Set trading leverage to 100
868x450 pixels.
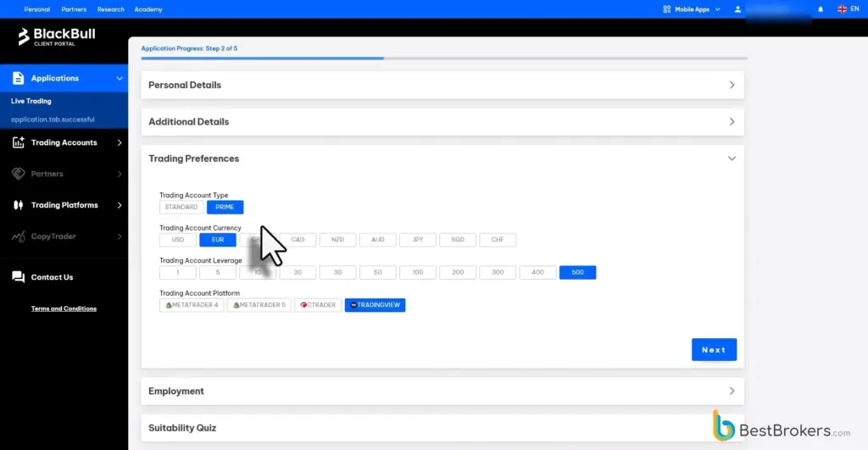pyautogui.click(x=417, y=272)
